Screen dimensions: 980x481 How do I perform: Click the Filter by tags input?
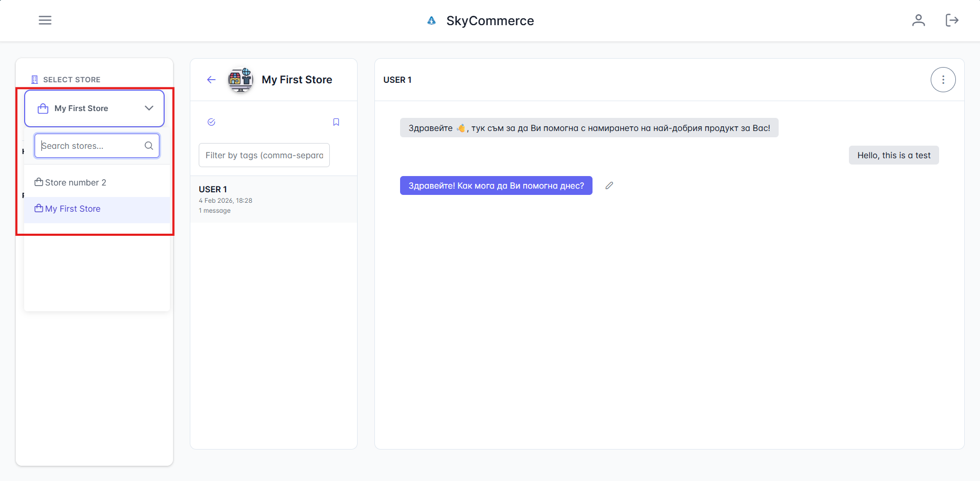click(264, 155)
